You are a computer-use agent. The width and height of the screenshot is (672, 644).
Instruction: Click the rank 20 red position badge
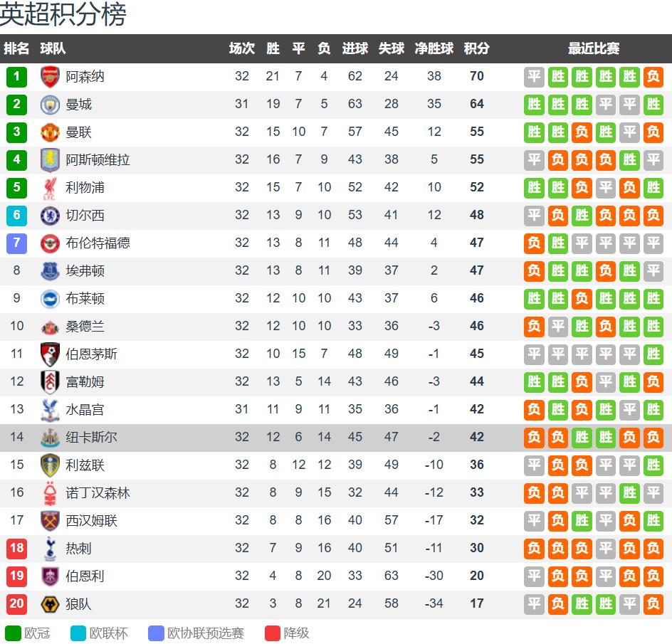pos(16,604)
